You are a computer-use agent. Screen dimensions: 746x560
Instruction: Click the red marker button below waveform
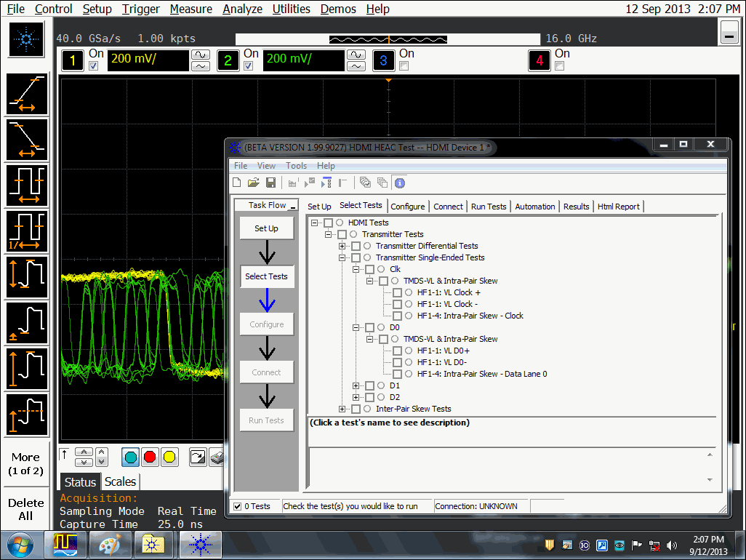[x=150, y=457]
